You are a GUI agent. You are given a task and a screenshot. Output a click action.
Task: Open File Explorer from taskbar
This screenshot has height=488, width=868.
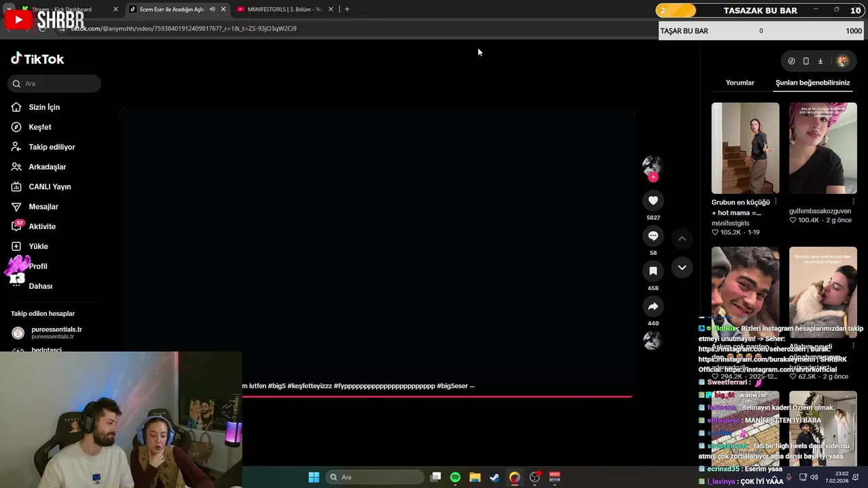coord(475,477)
